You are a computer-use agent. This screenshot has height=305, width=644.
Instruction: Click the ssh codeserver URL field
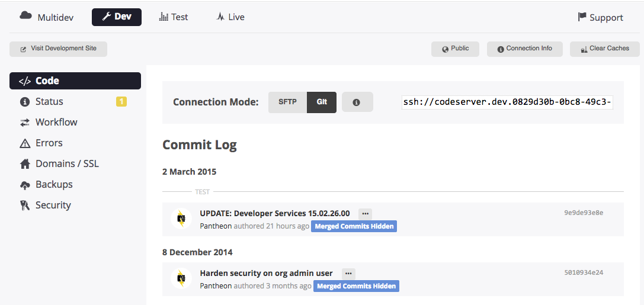(x=507, y=102)
